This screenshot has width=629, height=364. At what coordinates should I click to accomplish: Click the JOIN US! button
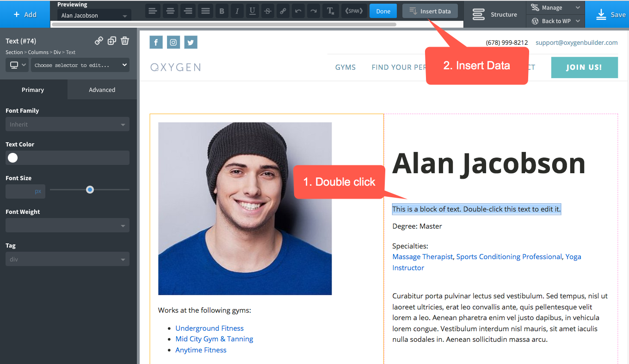(x=584, y=67)
